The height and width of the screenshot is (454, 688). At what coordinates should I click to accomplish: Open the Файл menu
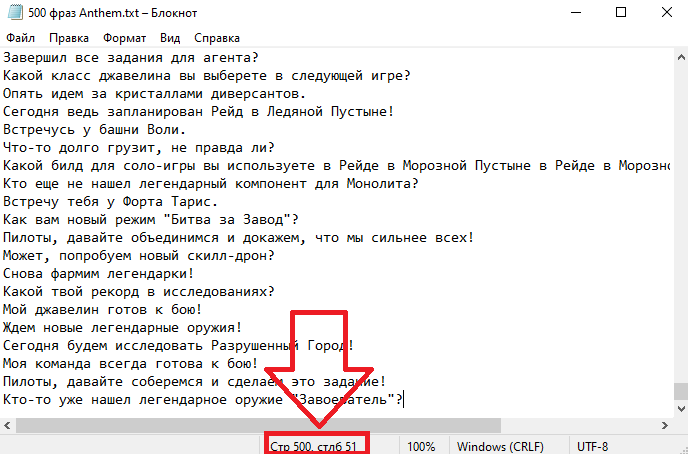[19, 37]
